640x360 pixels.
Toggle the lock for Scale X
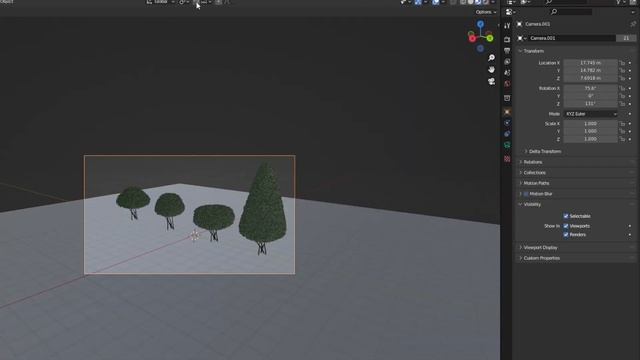[622, 124]
